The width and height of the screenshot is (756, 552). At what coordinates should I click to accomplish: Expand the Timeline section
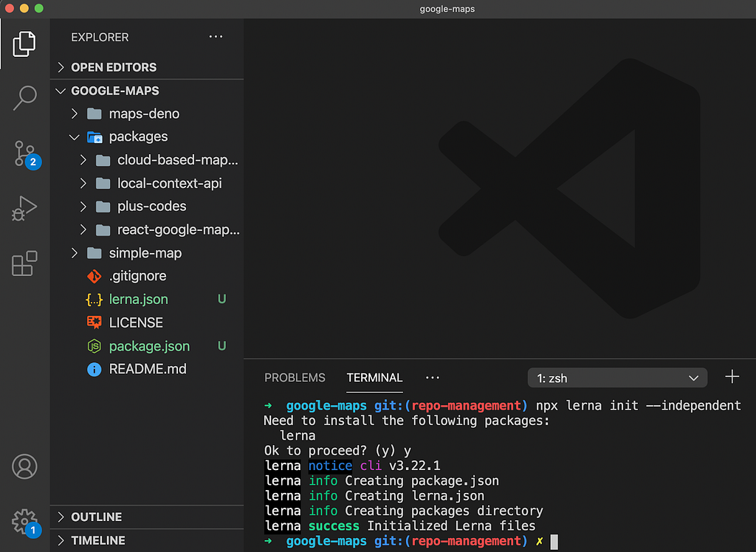coord(61,540)
